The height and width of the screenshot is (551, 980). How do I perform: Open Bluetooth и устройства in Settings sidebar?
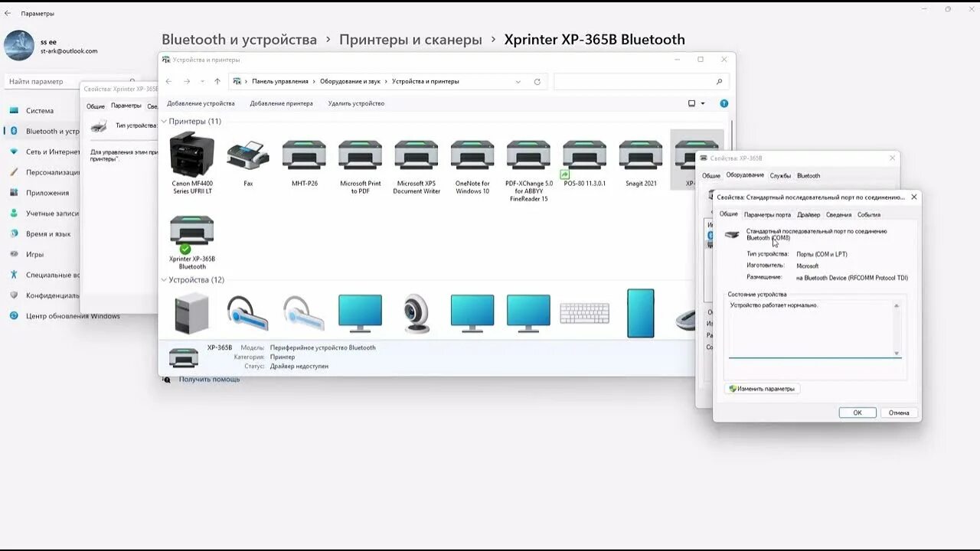(46, 131)
